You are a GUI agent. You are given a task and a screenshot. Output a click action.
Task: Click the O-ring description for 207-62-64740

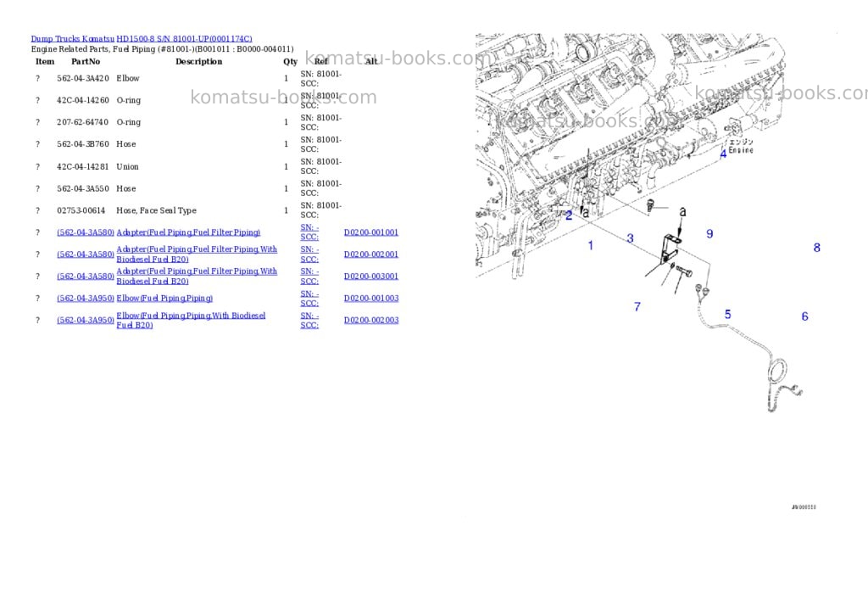coord(129,122)
